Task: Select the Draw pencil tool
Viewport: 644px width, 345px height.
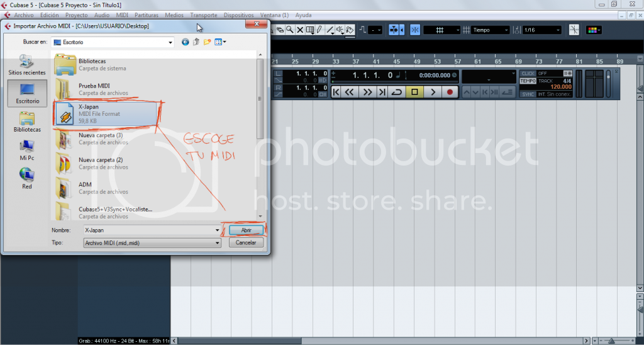Action: [x=319, y=30]
